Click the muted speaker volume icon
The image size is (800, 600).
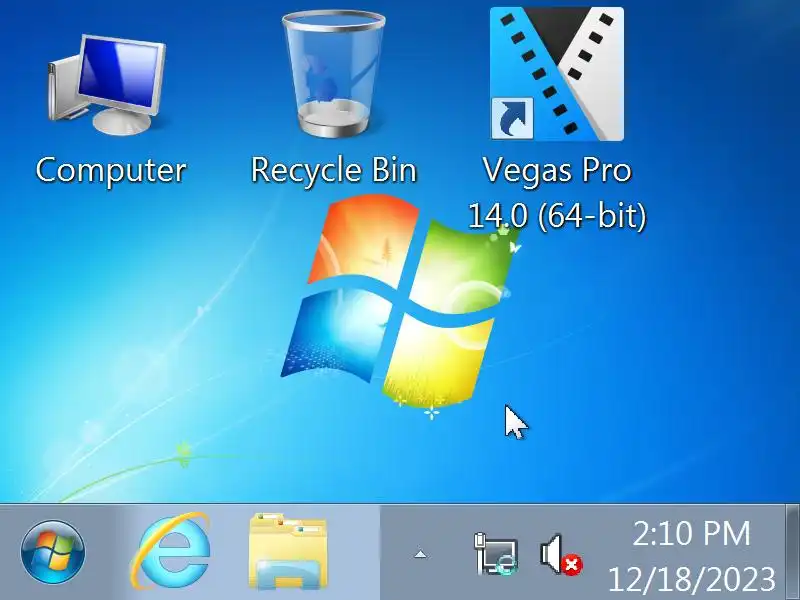561,555
